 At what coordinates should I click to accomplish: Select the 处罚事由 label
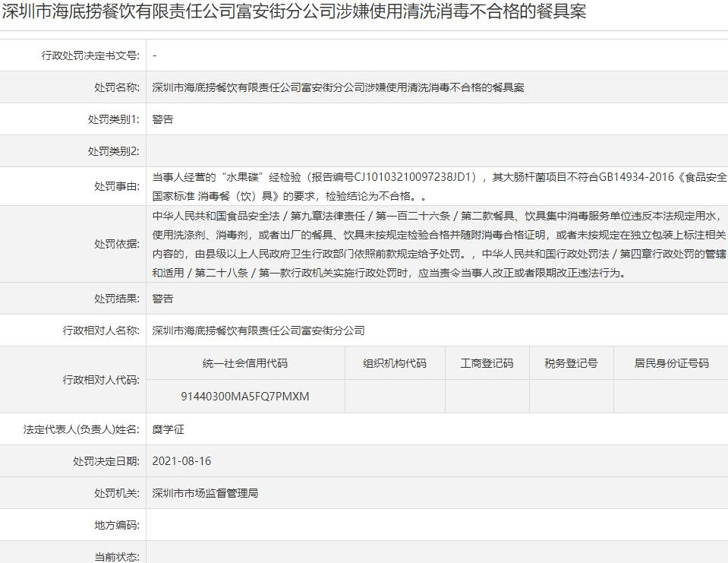(117, 186)
